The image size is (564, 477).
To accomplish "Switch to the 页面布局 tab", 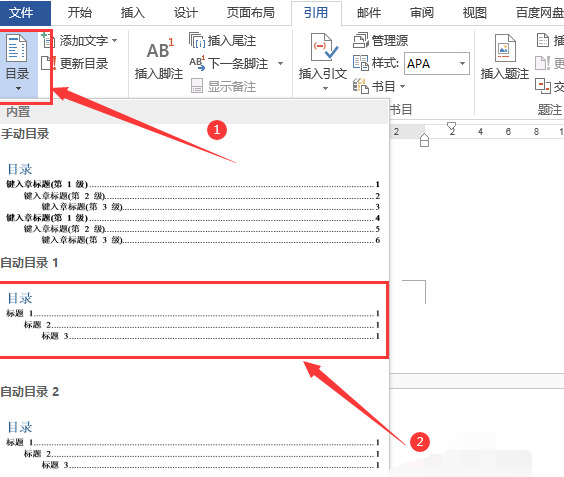I will click(251, 13).
